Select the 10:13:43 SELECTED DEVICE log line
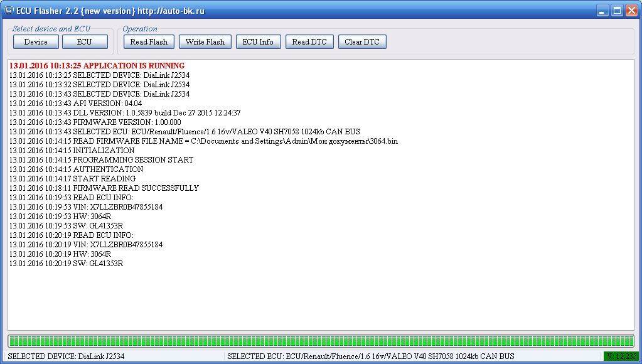This screenshot has width=642, height=364. 100,94
